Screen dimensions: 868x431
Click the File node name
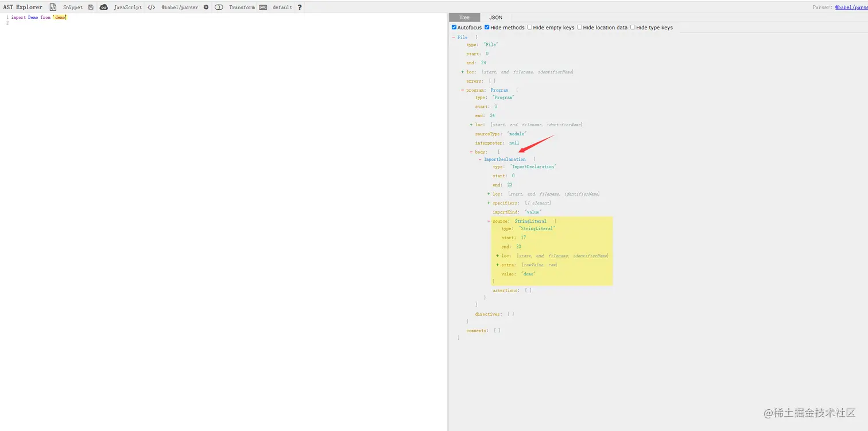pyautogui.click(x=463, y=37)
